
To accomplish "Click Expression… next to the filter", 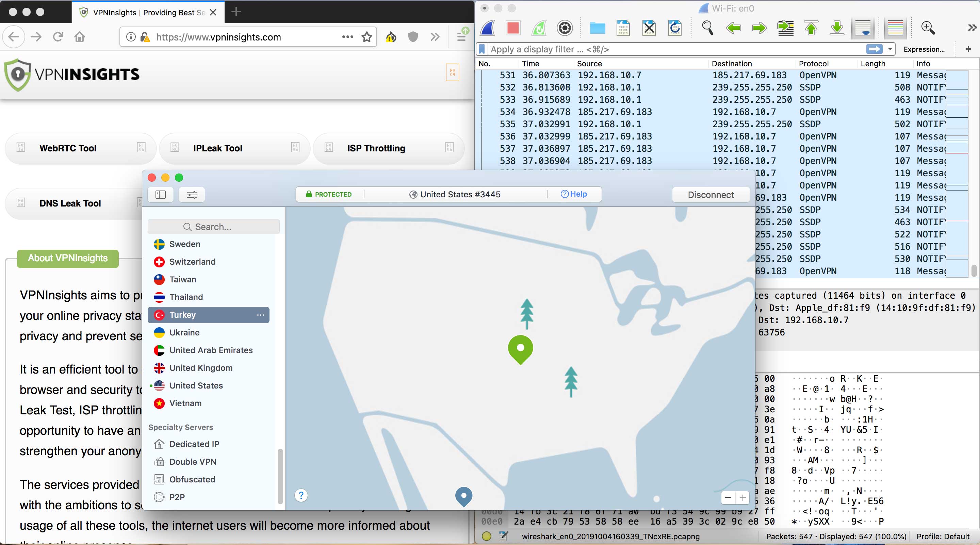I will [x=924, y=49].
